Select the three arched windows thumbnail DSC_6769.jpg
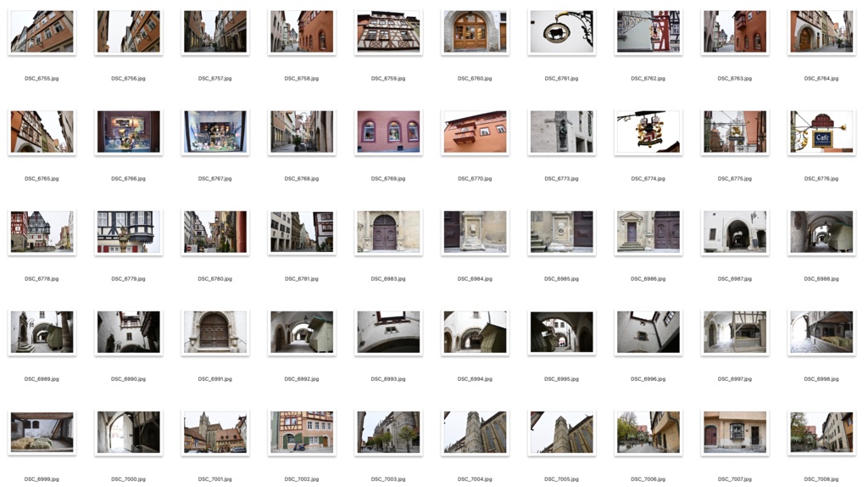The image size is (868, 487). click(388, 132)
